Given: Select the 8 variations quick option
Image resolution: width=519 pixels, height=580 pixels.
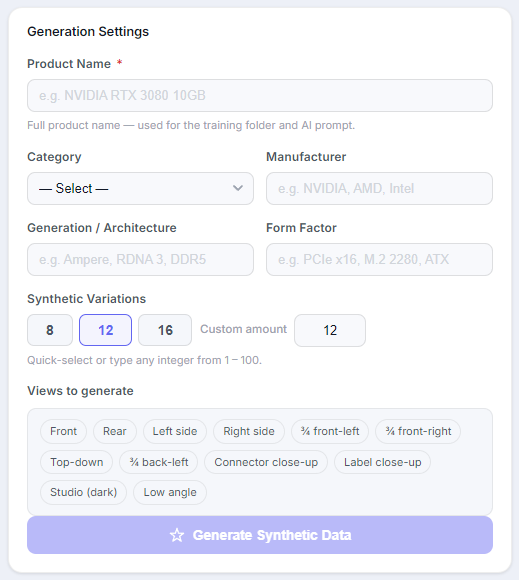Looking at the screenshot, I should pos(50,330).
